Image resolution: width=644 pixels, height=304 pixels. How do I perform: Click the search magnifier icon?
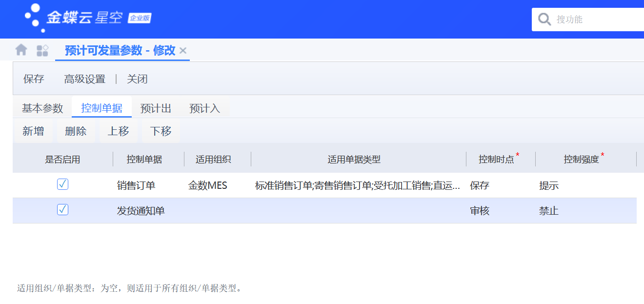pos(544,20)
